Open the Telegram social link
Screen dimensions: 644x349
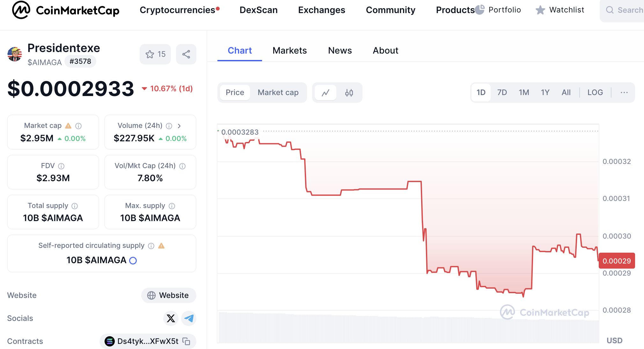189,318
